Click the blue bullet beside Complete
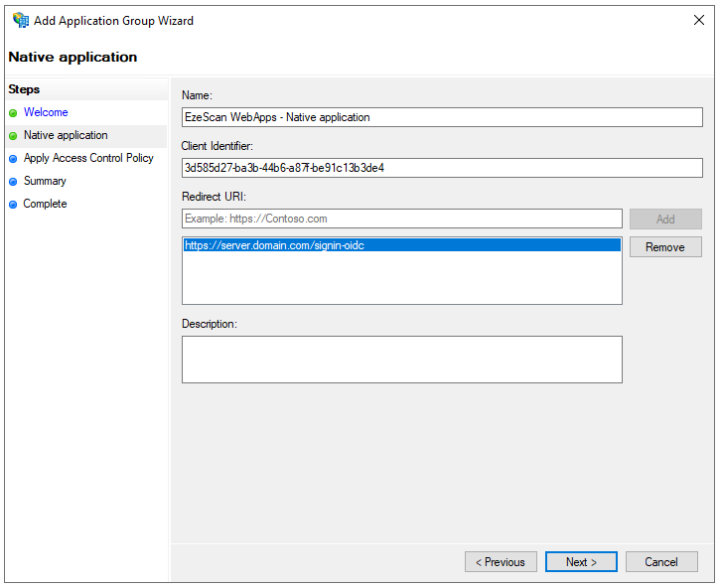 [13, 205]
